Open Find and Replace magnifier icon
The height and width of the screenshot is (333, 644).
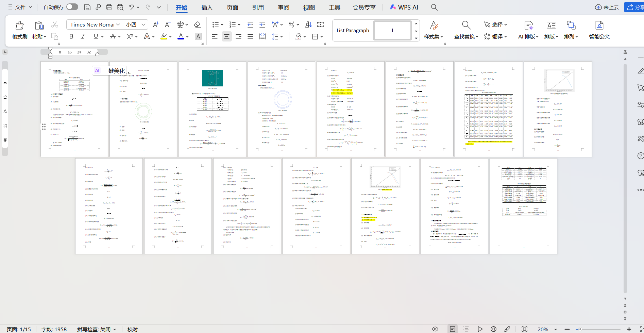(466, 25)
